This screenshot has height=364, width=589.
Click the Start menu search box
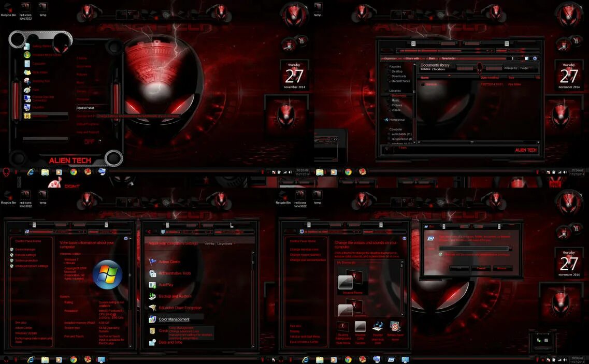pyautogui.click(x=46, y=139)
